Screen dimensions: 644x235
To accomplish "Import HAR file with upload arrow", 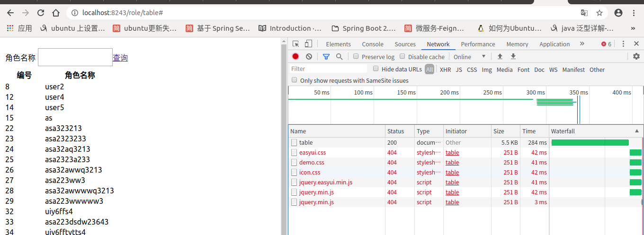I will coord(500,56).
